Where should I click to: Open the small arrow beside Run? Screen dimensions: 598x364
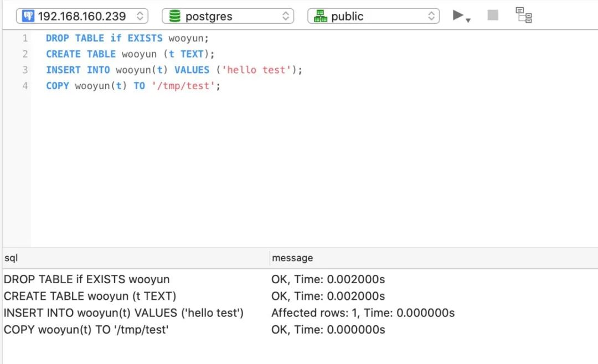(x=468, y=20)
